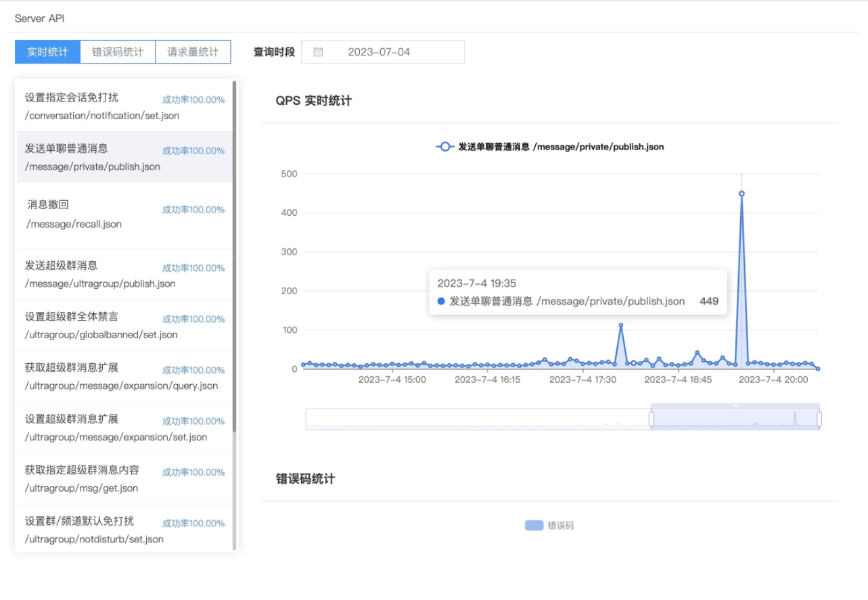868x600 pixels.
Task: Switch to the 实时统计 tab
Action: tap(47, 52)
